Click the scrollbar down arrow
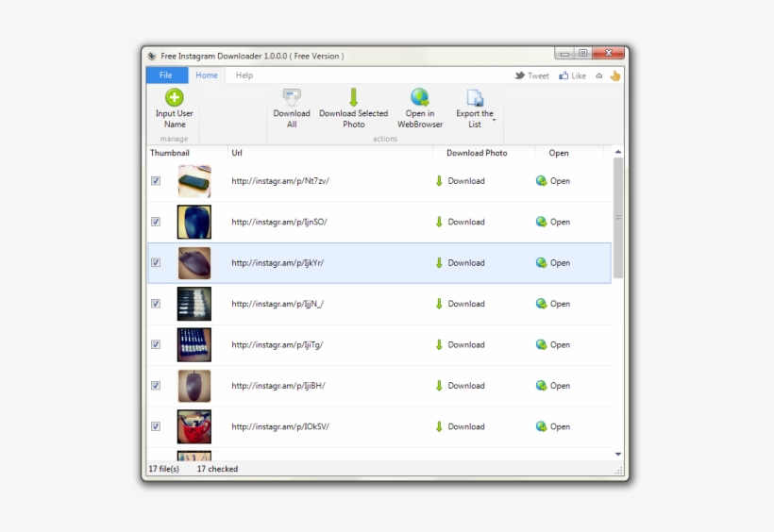The height and width of the screenshot is (532, 774). click(x=618, y=454)
